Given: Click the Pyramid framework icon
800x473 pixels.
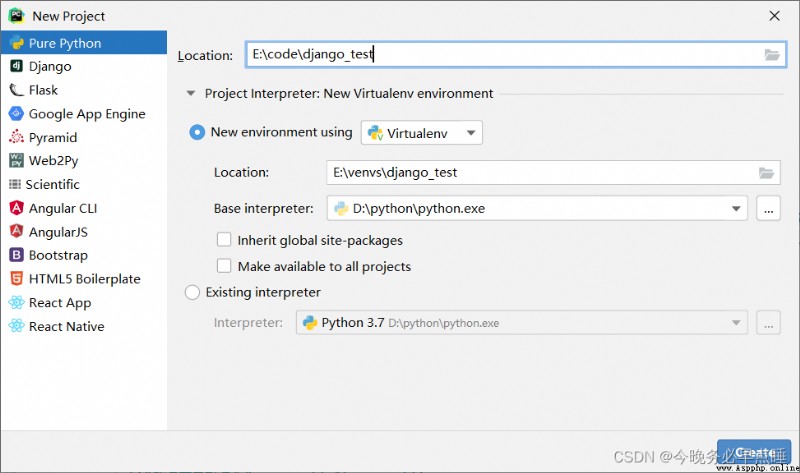Looking at the screenshot, I should point(17,137).
